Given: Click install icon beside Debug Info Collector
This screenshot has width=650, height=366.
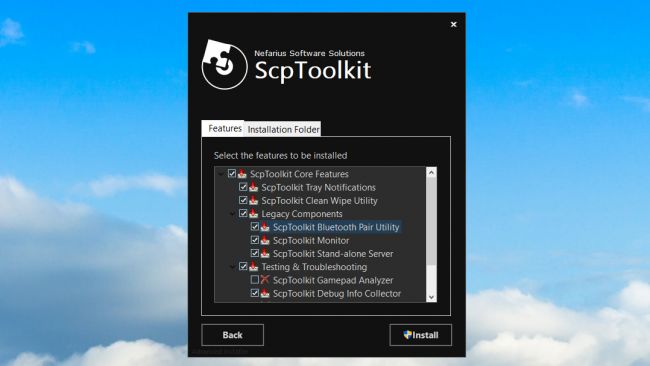Looking at the screenshot, I should [x=265, y=293].
